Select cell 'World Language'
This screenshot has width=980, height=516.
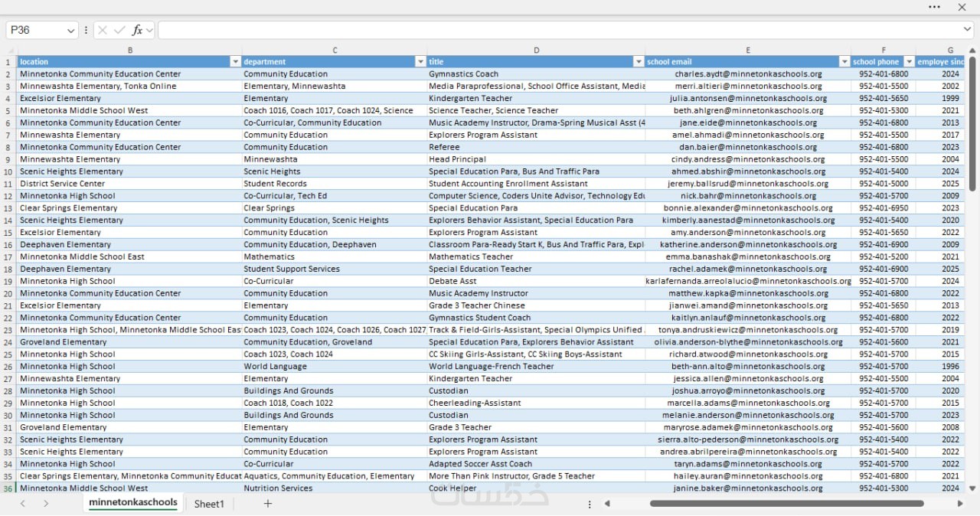point(335,366)
